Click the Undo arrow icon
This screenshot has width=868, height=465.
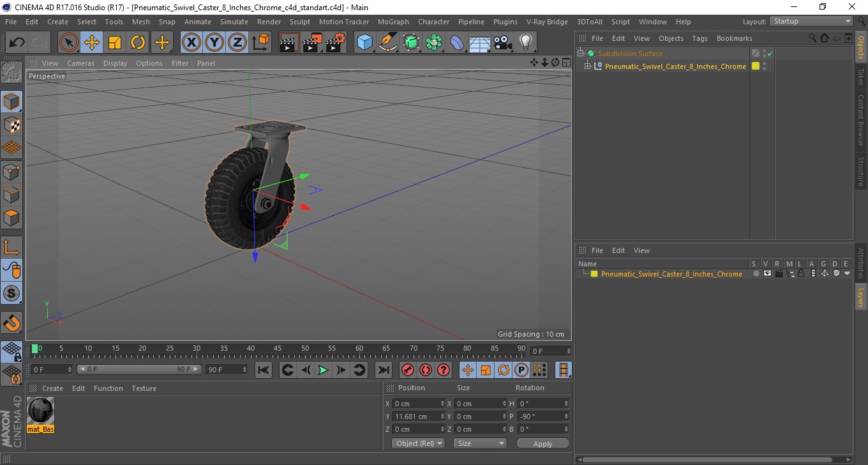17,43
